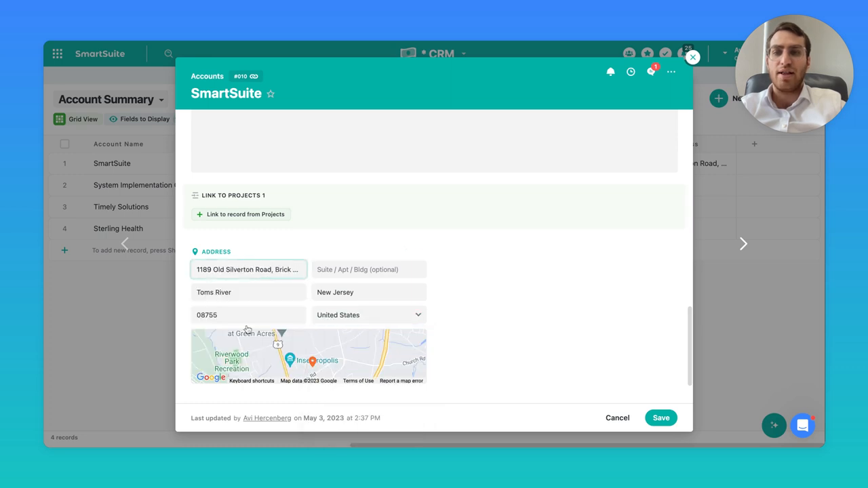This screenshot has height=488, width=868.
Task: Click the green plus New record button
Action: [718, 98]
